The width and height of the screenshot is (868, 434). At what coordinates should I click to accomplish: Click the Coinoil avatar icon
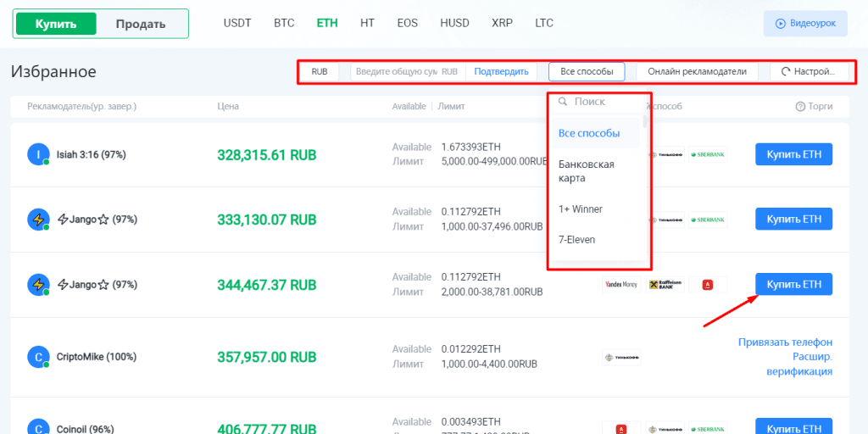coord(38,428)
